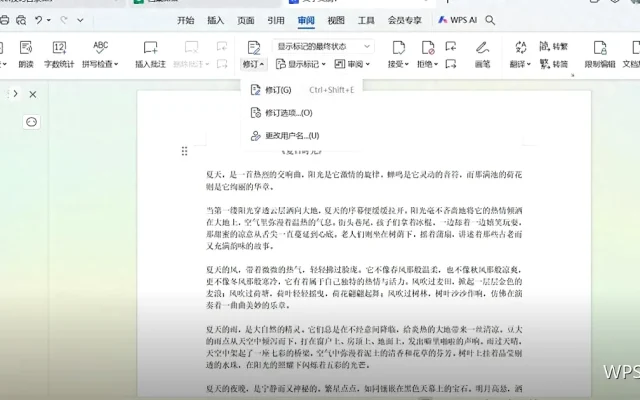640x400 pixels.
Task: Select the 审阅 ribbon tab
Action: 306,20
